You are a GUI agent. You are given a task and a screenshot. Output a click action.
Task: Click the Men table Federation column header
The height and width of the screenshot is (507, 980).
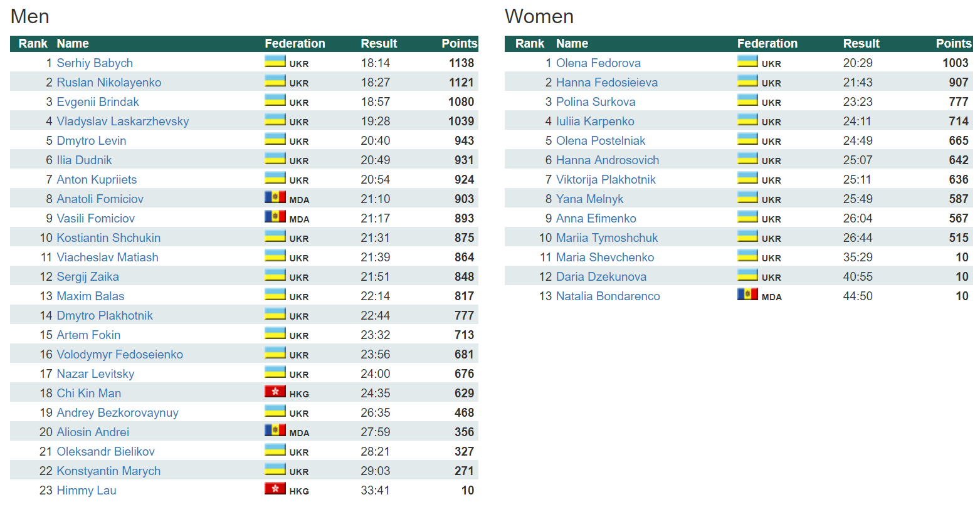tap(295, 43)
